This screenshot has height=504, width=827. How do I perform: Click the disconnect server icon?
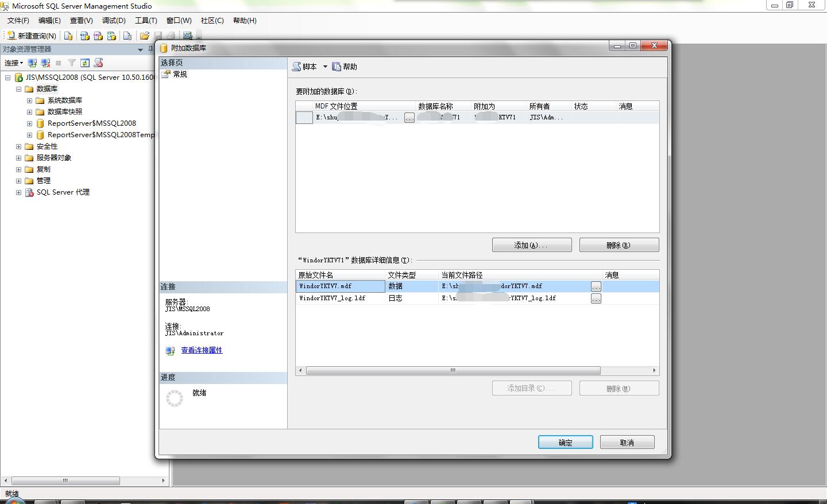[45, 63]
